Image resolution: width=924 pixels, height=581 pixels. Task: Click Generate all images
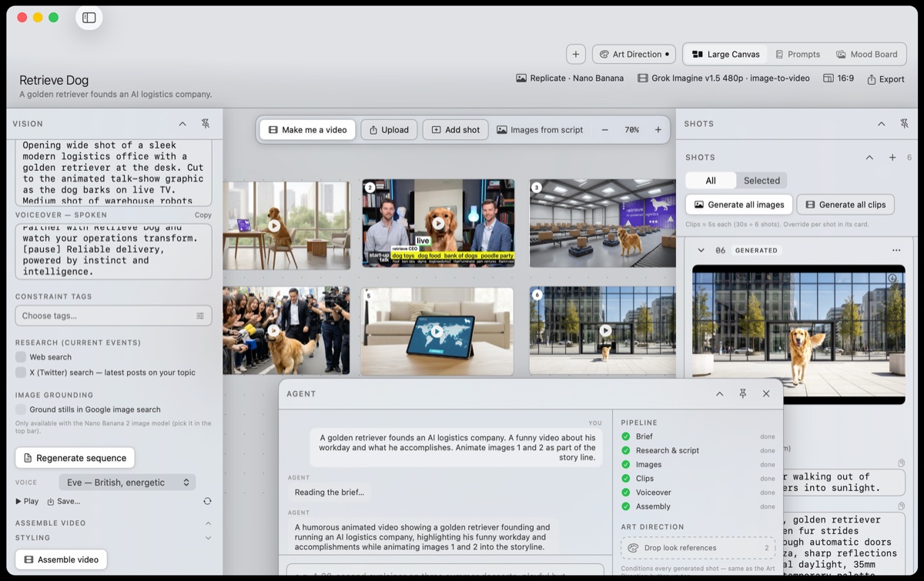coord(739,205)
